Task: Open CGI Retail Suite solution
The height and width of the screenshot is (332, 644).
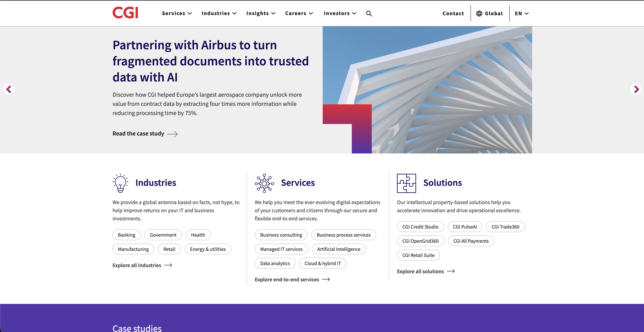Action: [418, 255]
